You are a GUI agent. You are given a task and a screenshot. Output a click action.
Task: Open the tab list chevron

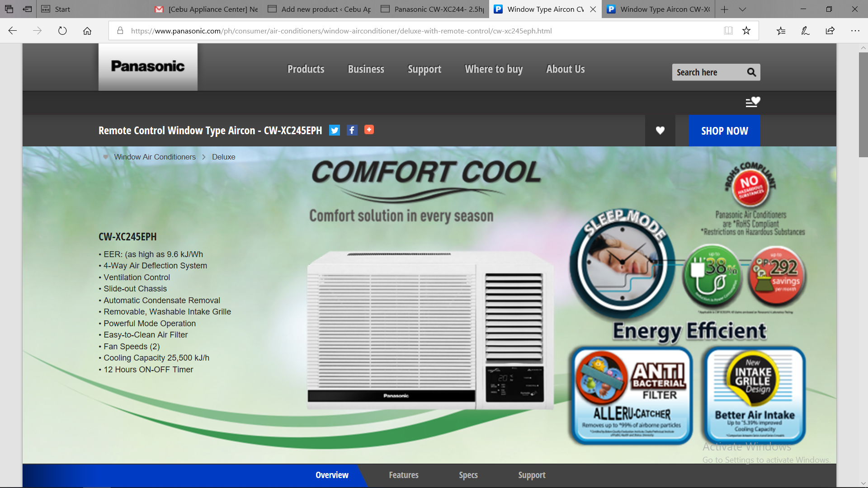click(x=743, y=9)
